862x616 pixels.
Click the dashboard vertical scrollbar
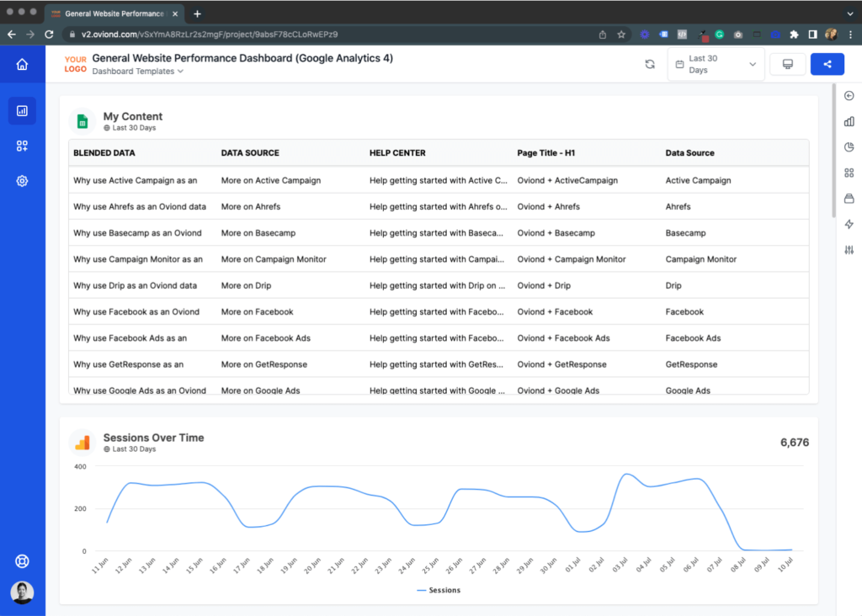click(833, 151)
